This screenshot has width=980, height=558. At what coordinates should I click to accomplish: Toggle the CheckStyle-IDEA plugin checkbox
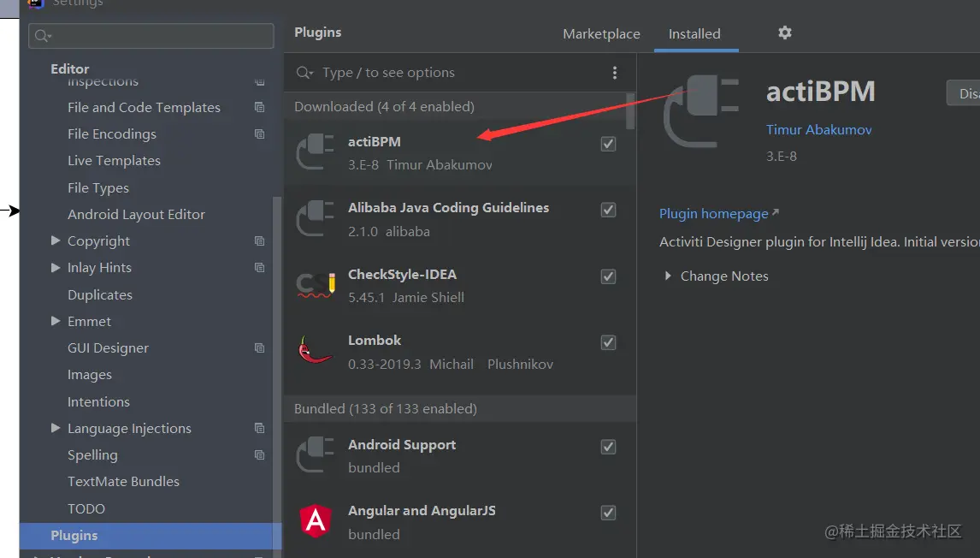click(608, 276)
